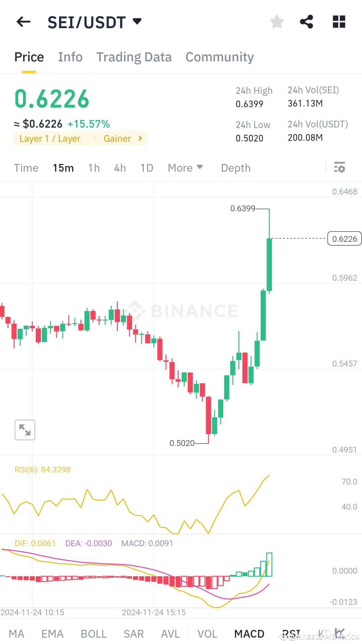Screen dimensions: 362x644
Task: Disable the MACD indicator
Action: pos(249,633)
